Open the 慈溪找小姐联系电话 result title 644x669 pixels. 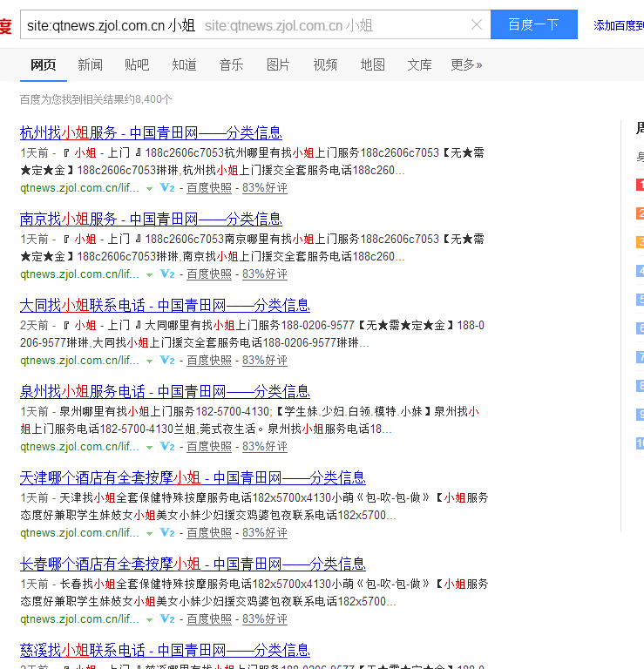pos(165,650)
